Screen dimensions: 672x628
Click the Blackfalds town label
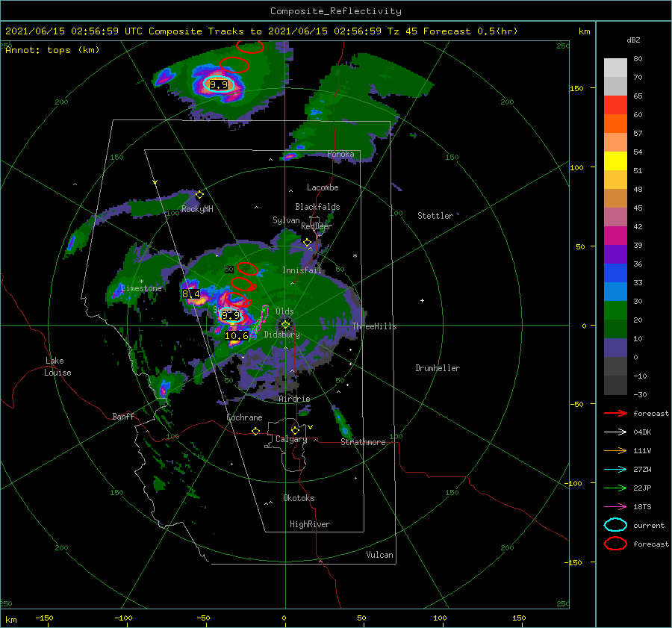pos(317,207)
